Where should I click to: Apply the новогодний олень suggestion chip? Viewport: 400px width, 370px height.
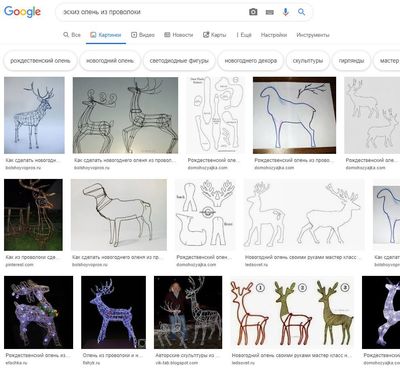(x=110, y=61)
